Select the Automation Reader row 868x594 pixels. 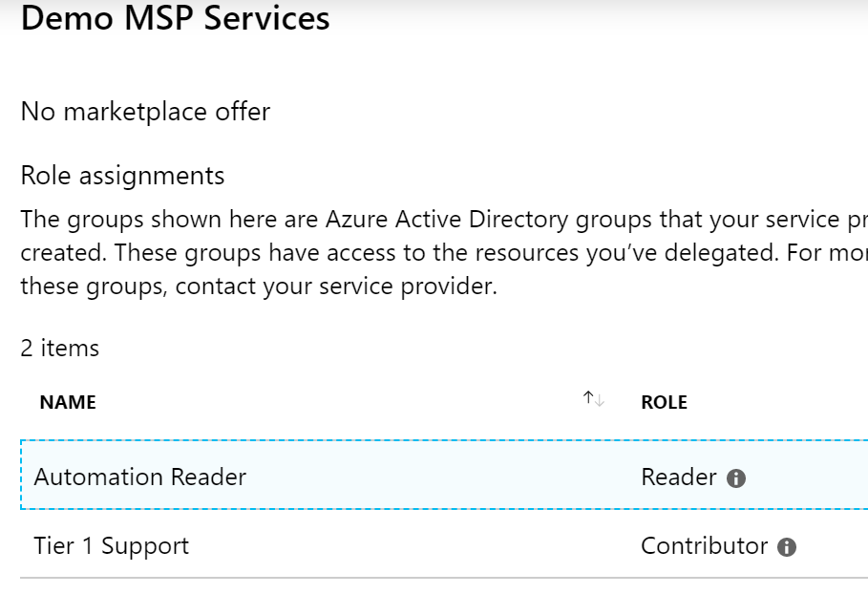point(444,475)
